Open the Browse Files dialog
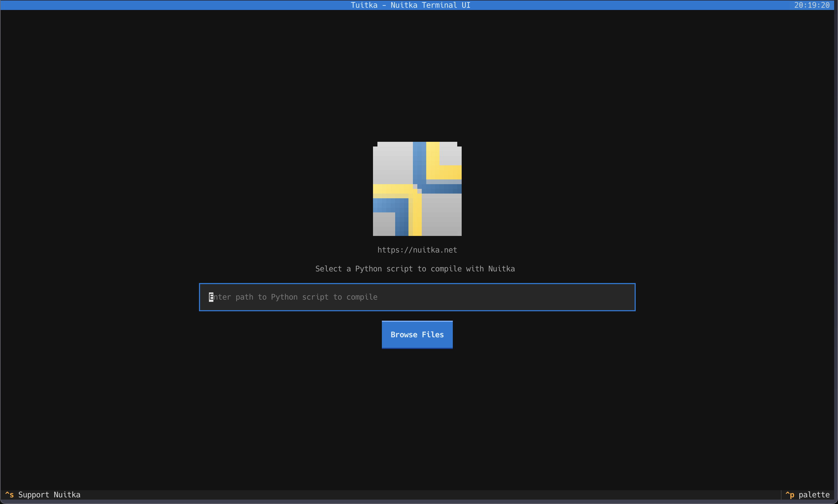The image size is (838, 504). [x=417, y=335]
